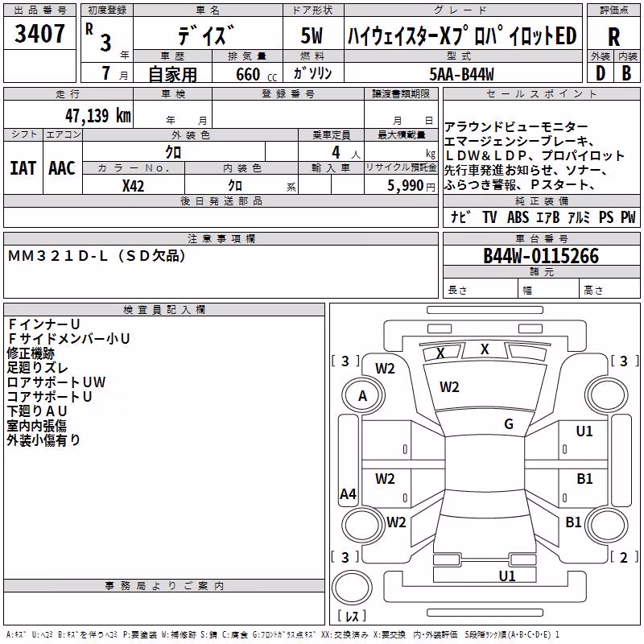This screenshot has width=644, height=644.
Task: Click spare tire circle above レス
Action: (x=352, y=587)
